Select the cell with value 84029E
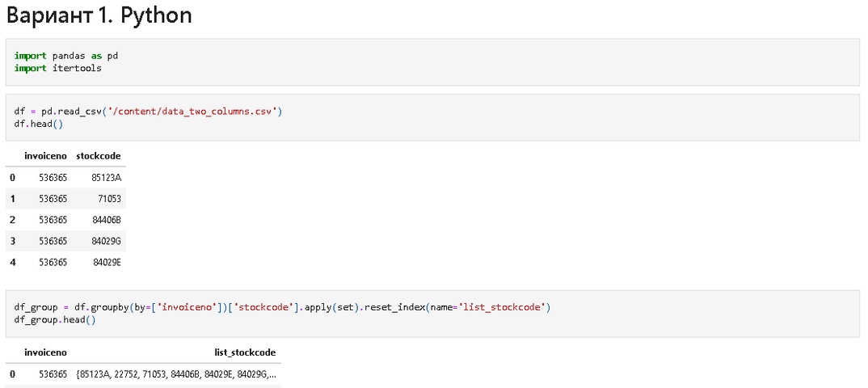This screenshot has height=388, width=868. pos(107,262)
